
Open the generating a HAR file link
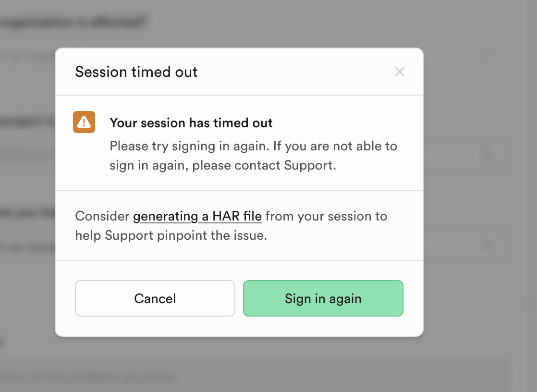[x=197, y=216]
